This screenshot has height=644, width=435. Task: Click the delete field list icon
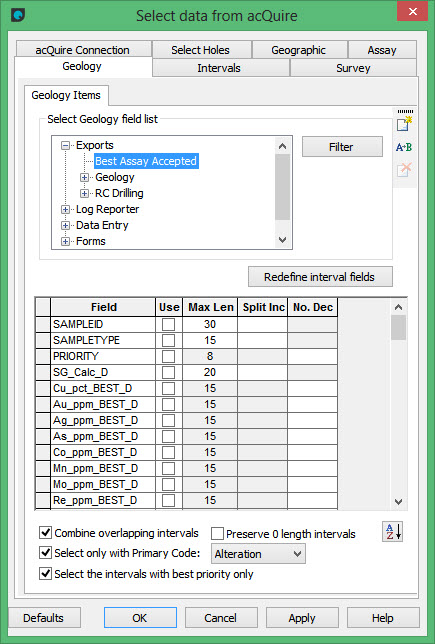click(x=404, y=169)
